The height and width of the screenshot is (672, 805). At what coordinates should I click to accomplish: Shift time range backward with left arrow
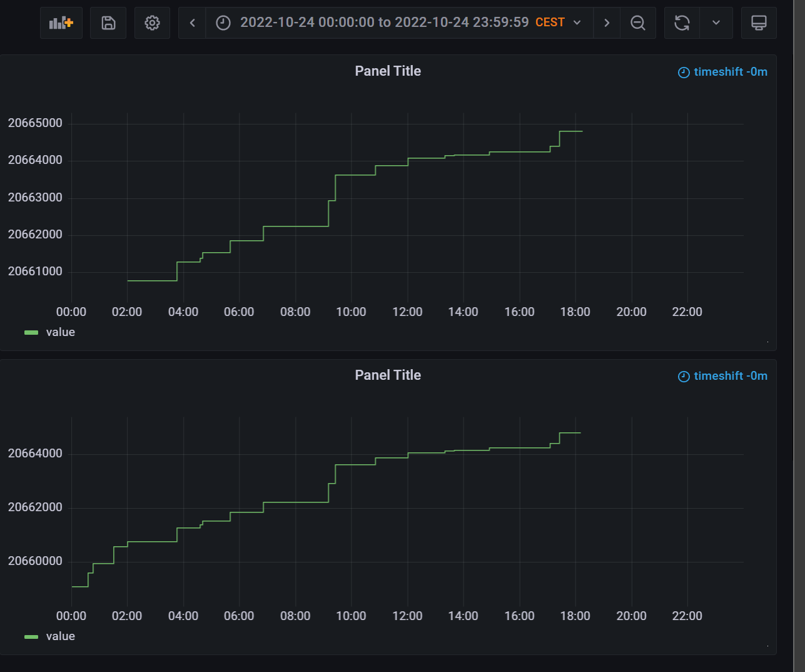[192, 23]
